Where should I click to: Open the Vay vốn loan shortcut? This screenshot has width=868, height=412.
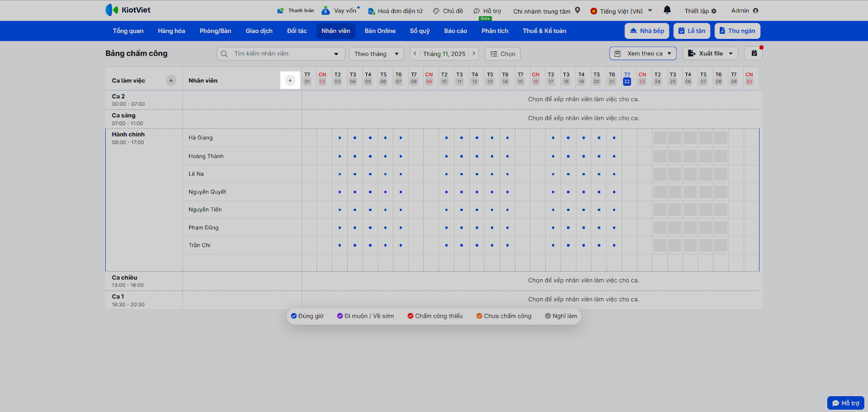(x=340, y=11)
